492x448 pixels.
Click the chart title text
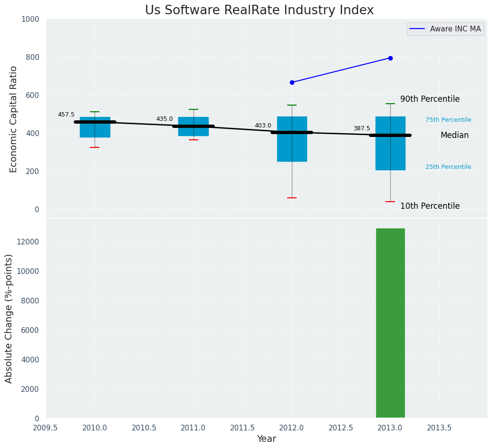coord(259,10)
